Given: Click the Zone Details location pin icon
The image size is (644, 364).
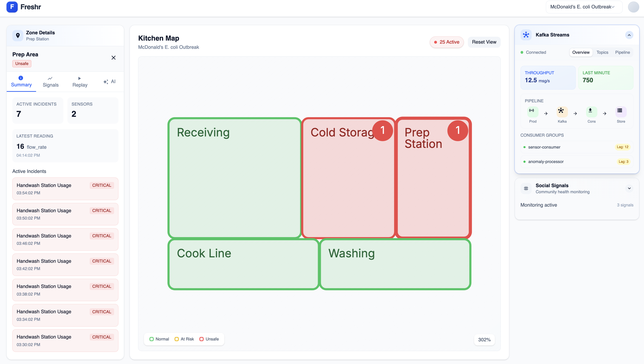Looking at the screenshot, I should (18, 35).
